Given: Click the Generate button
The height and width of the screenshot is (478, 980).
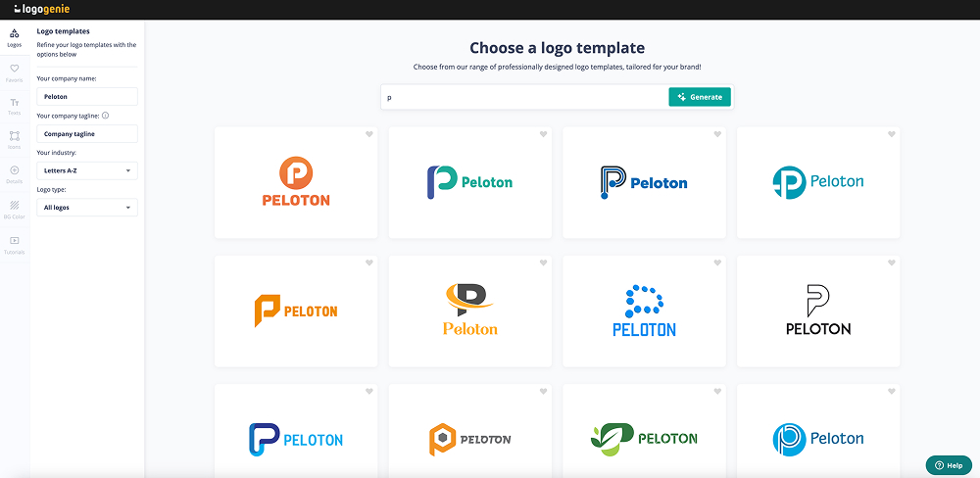Looking at the screenshot, I should pyautogui.click(x=700, y=97).
